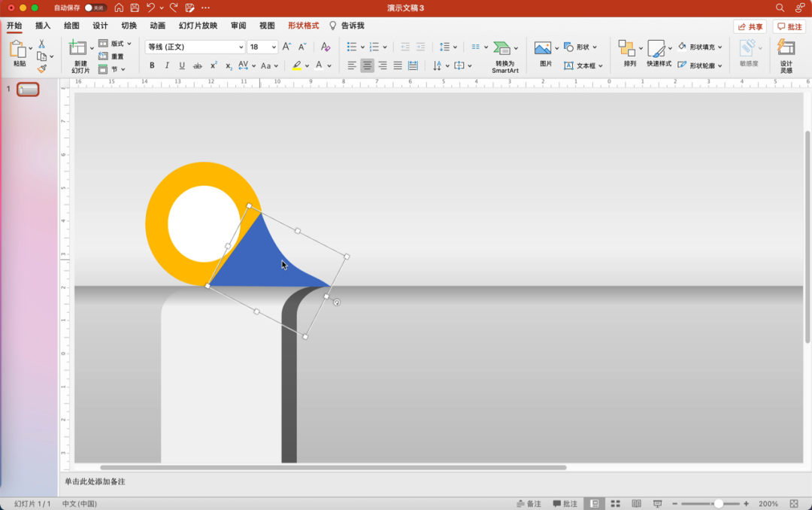The height and width of the screenshot is (510, 812).
Task: Start the slideshow from status bar
Action: [658, 503]
